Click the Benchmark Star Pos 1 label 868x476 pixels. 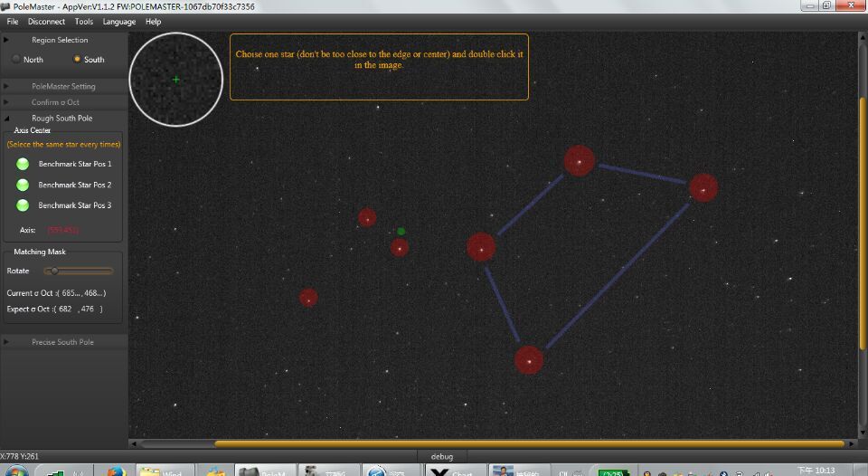click(x=75, y=164)
